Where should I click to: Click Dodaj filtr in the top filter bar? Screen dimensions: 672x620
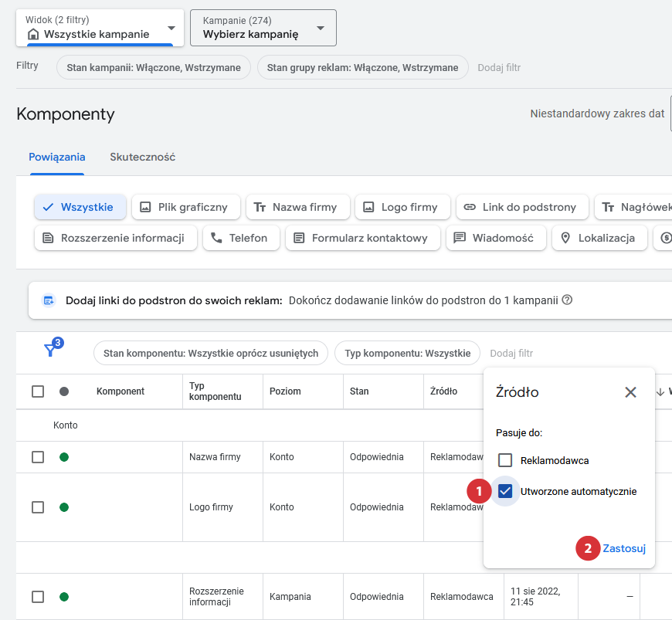(499, 67)
